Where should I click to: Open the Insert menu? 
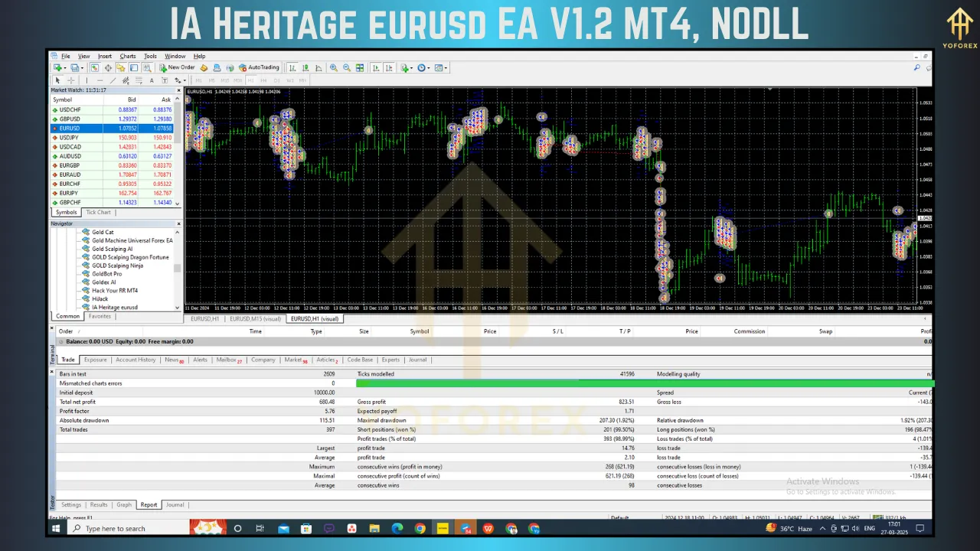pos(105,56)
